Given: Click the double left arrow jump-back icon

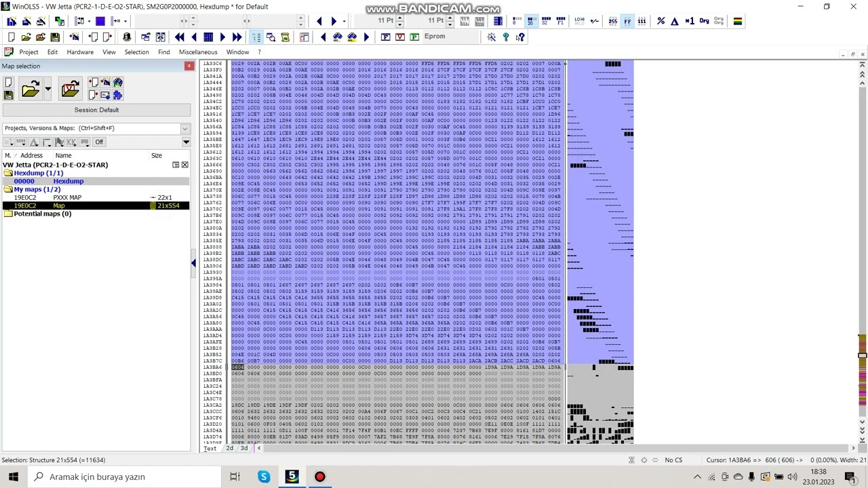Looking at the screenshot, I should [x=180, y=37].
